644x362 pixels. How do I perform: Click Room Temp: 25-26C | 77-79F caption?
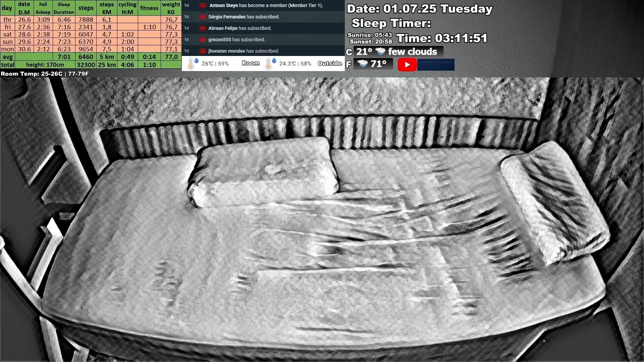[x=45, y=74]
